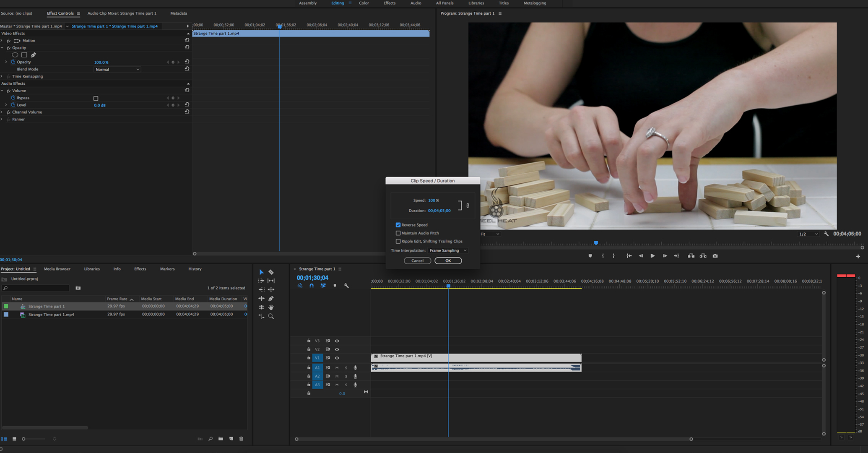Click timeline horizontal zoom scrollbar
The image size is (868, 453).
tap(494, 439)
